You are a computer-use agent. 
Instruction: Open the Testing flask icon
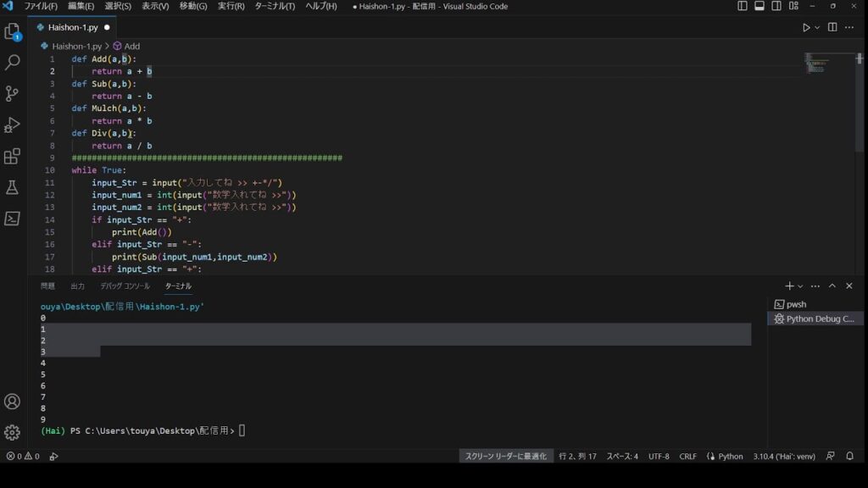(x=13, y=187)
